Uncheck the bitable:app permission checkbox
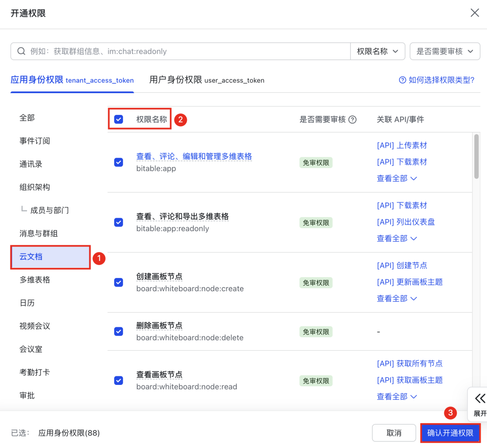Image resolution: width=487 pixels, height=448 pixels. pos(119,162)
